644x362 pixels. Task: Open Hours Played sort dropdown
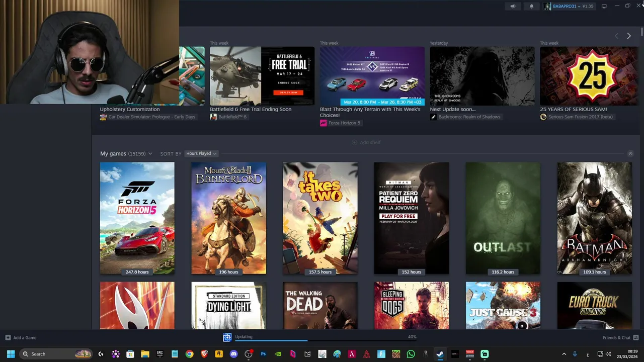[201, 153]
